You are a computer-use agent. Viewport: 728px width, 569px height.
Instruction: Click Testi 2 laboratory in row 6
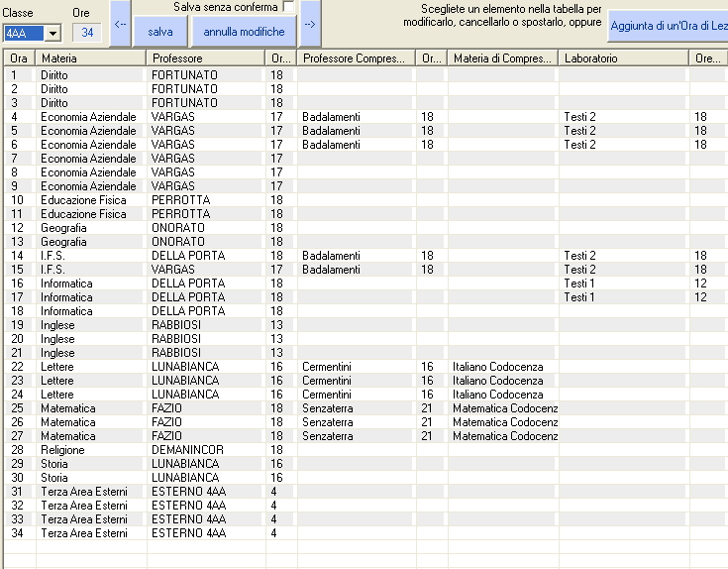coord(579,145)
